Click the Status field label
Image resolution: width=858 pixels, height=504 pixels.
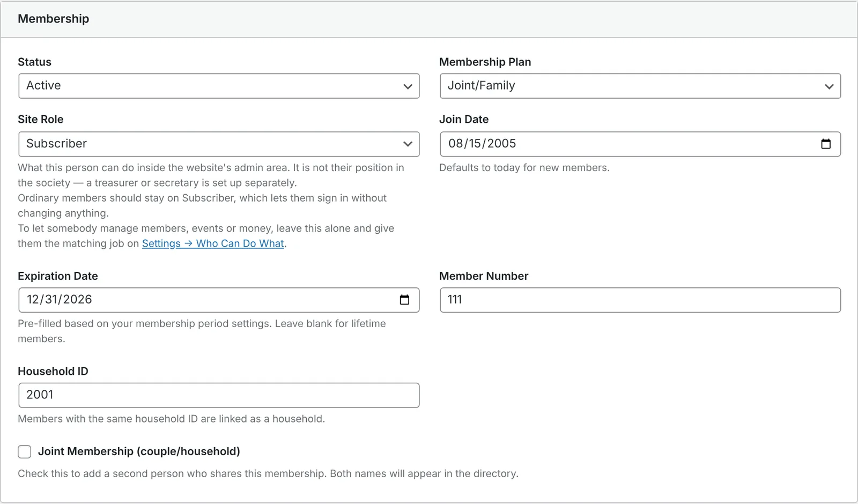[35, 62]
